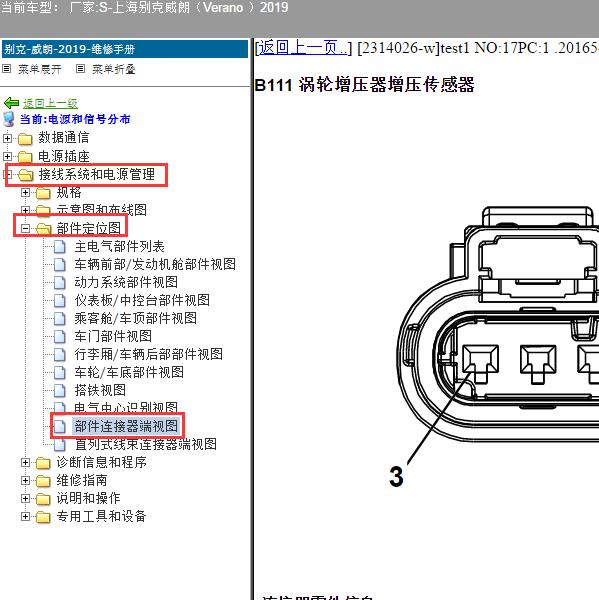Click the 返回上一级 link
This screenshot has height=600, width=599.
pos(51,103)
